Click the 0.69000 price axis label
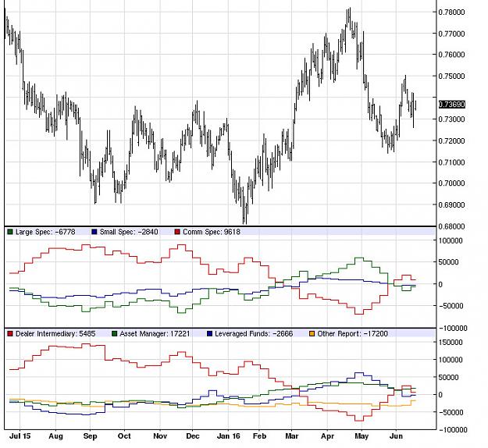The width and height of the screenshot is (488, 448). 451,205
